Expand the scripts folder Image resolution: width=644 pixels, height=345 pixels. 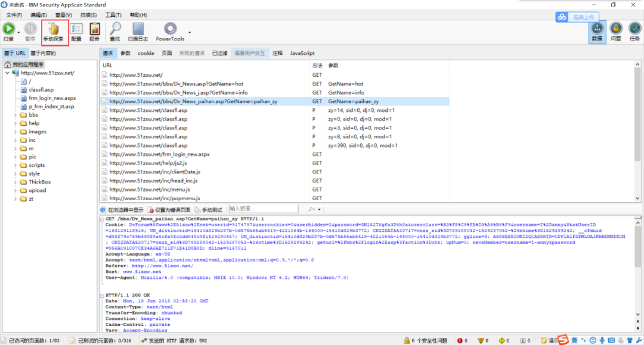point(16,165)
